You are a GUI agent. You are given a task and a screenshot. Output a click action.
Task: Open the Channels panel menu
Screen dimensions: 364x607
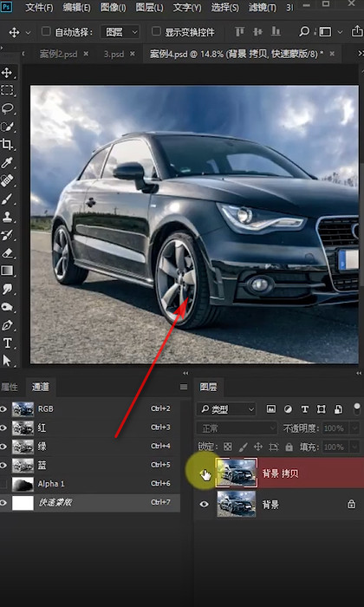pos(184,387)
